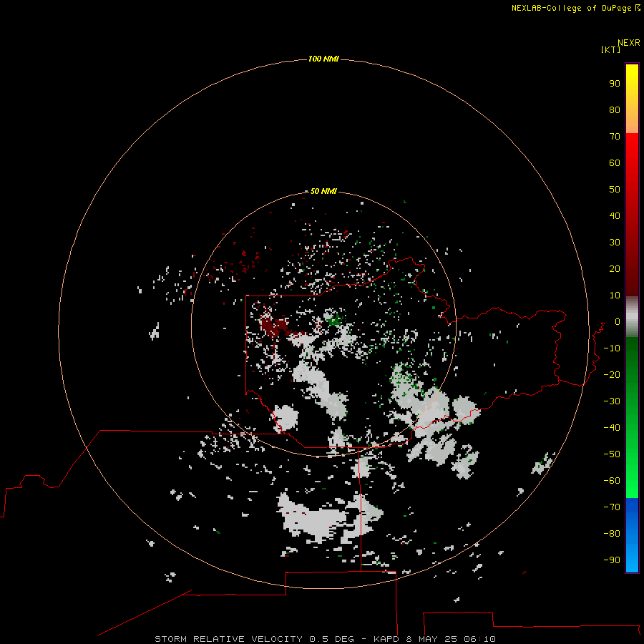Image resolution: width=644 pixels, height=644 pixels.
Task: Click the positive 40 scale value
Action: [615, 215]
